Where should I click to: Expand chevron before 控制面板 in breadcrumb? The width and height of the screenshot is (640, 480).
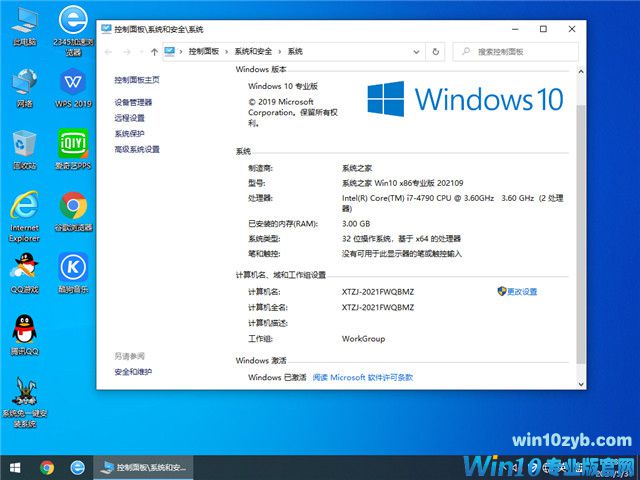point(181,52)
